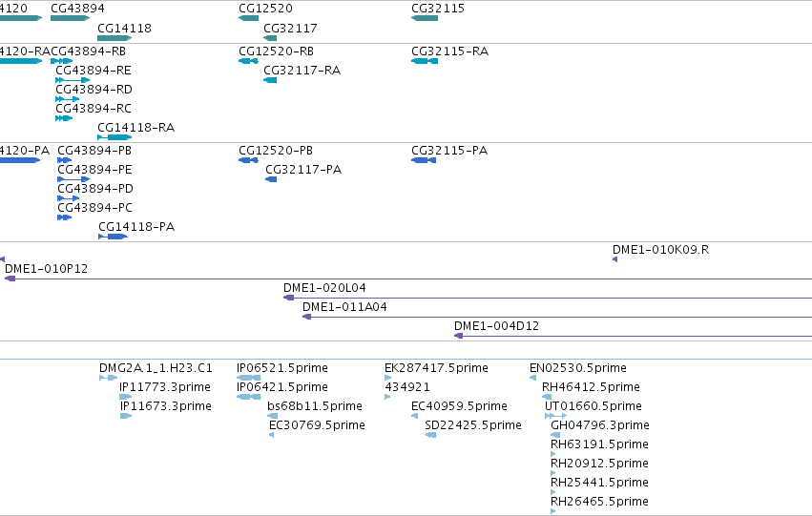Select EST IP11673.3prime
812x516 pixels.
pos(126,417)
